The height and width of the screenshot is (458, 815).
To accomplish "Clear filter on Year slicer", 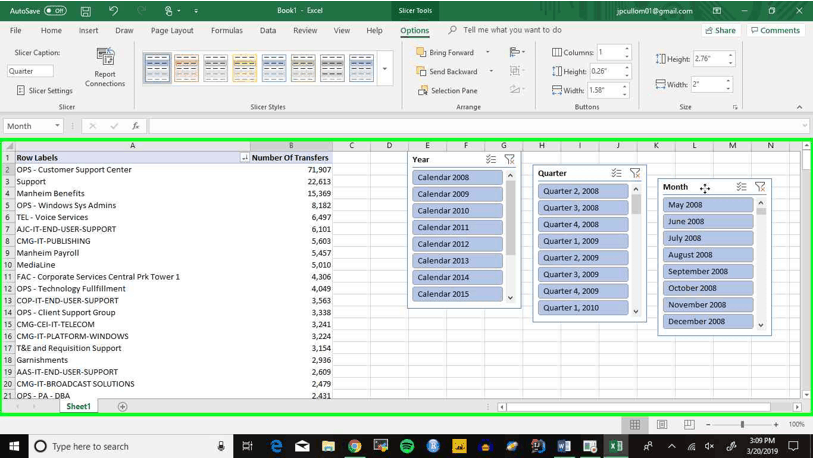I will [x=509, y=160].
